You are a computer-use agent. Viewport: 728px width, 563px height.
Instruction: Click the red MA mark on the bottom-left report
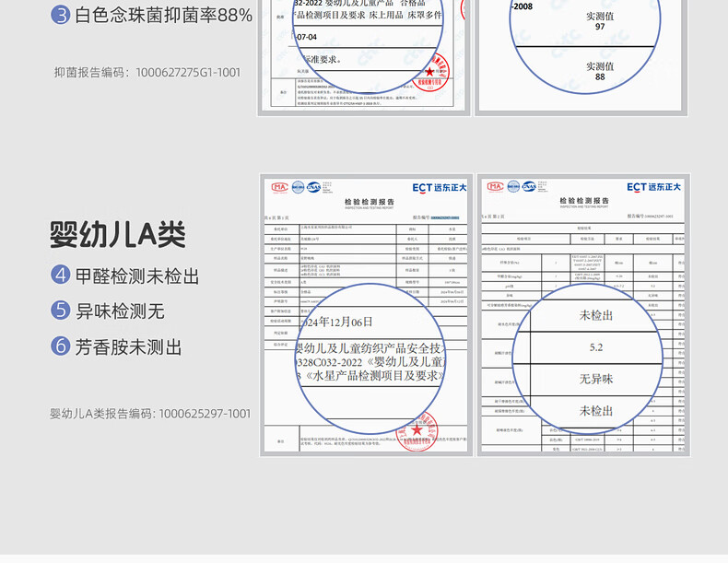point(279,187)
